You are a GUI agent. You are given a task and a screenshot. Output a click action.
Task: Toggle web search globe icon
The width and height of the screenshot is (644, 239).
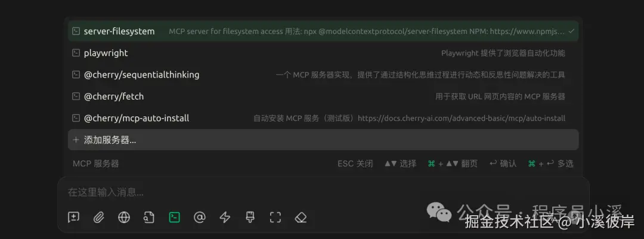(124, 217)
